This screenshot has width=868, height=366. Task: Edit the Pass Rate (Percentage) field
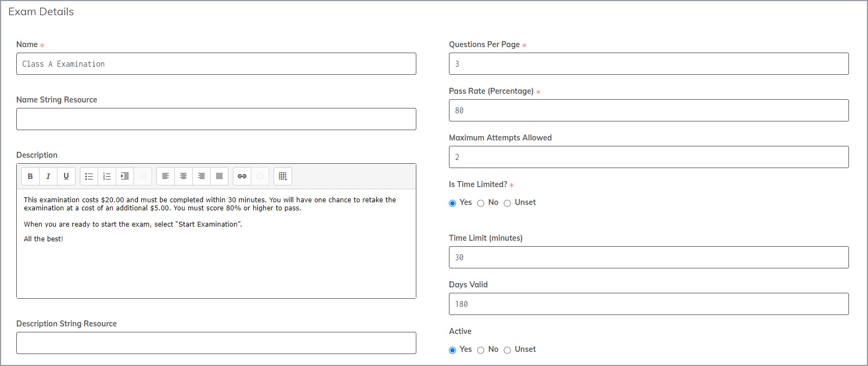point(649,111)
